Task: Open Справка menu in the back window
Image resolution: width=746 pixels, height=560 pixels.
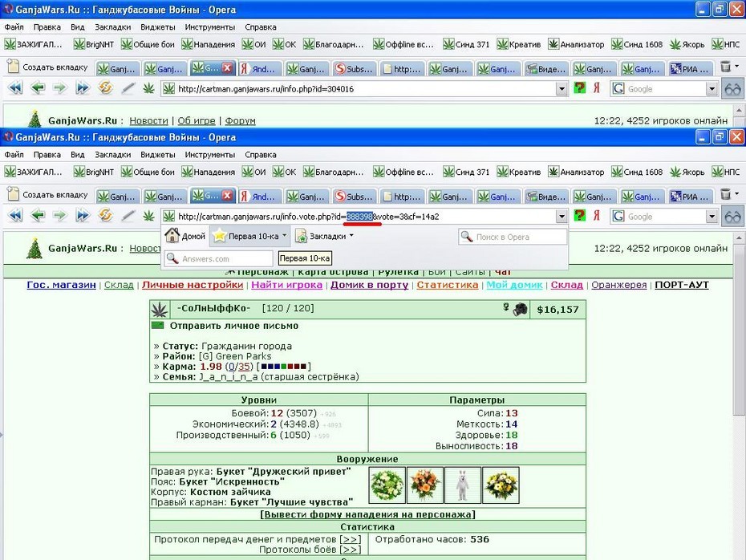Action: click(260, 27)
